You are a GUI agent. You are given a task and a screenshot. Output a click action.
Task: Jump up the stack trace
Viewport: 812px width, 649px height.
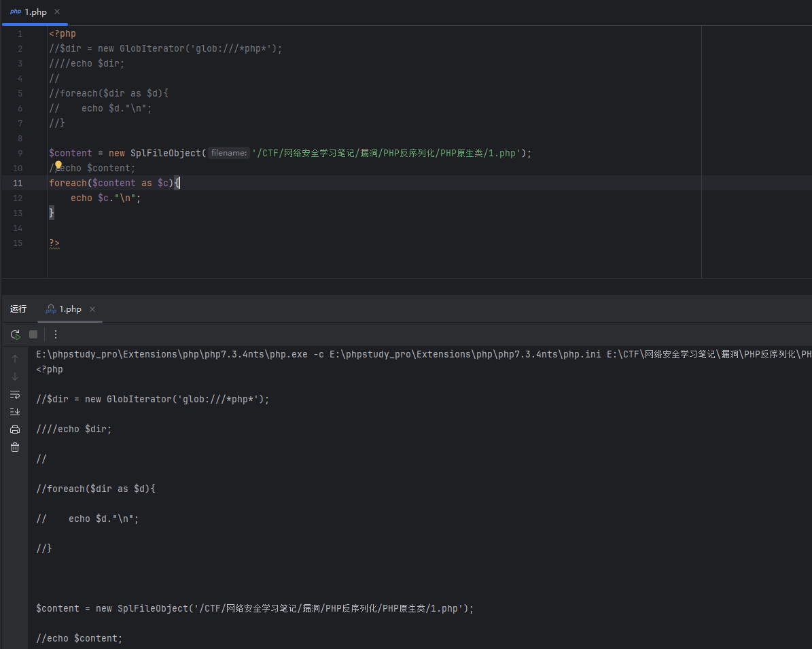point(15,359)
